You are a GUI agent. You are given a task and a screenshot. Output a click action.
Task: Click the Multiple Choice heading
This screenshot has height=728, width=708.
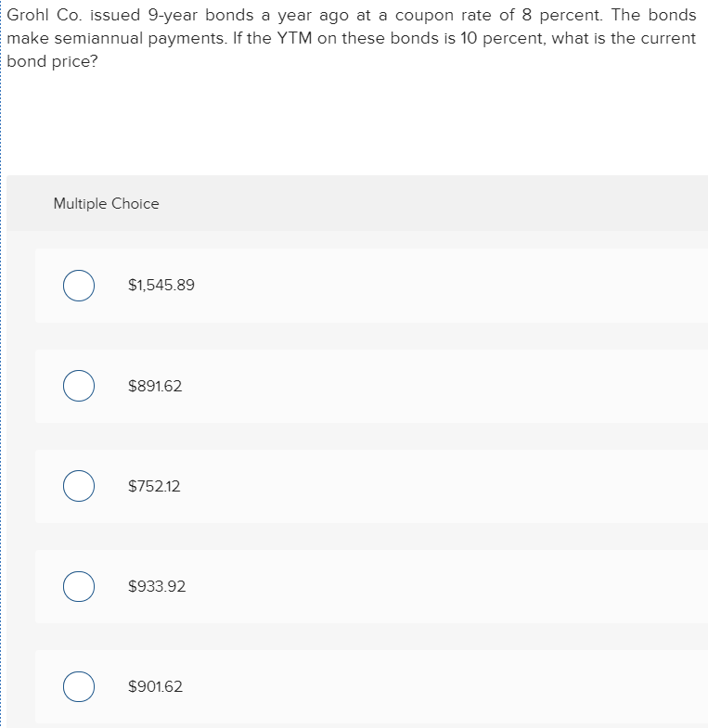(x=106, y=203)
